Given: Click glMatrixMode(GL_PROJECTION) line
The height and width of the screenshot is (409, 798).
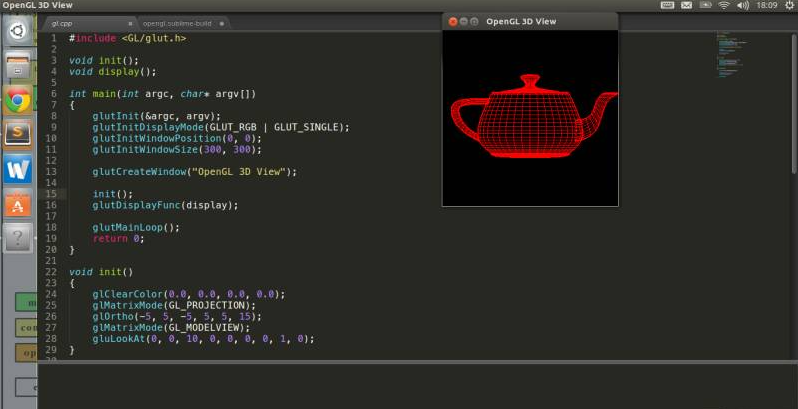Looking at the screenshot, I should pos(174,305).
